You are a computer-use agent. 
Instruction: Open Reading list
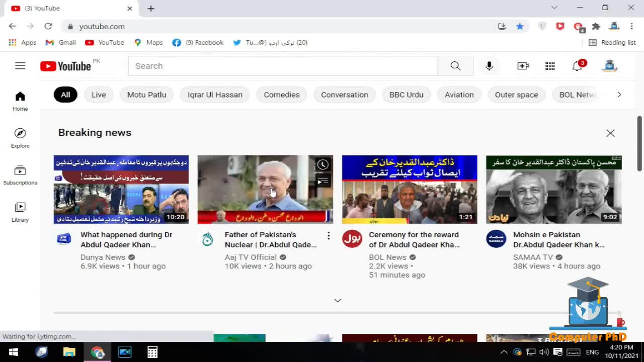612,43
